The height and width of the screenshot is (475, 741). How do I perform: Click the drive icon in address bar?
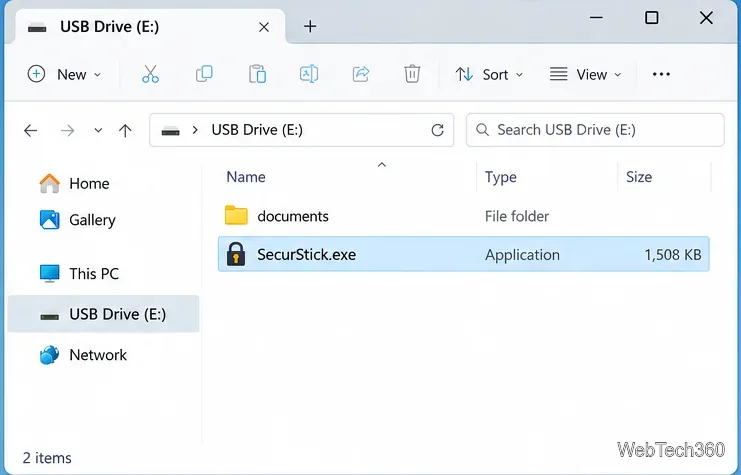[171, 131]
